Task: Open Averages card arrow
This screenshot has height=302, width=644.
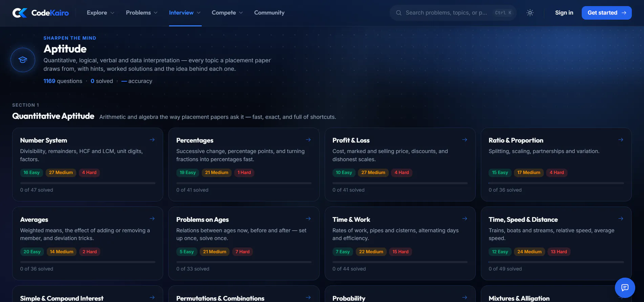Action: click(x=152, y=219)
